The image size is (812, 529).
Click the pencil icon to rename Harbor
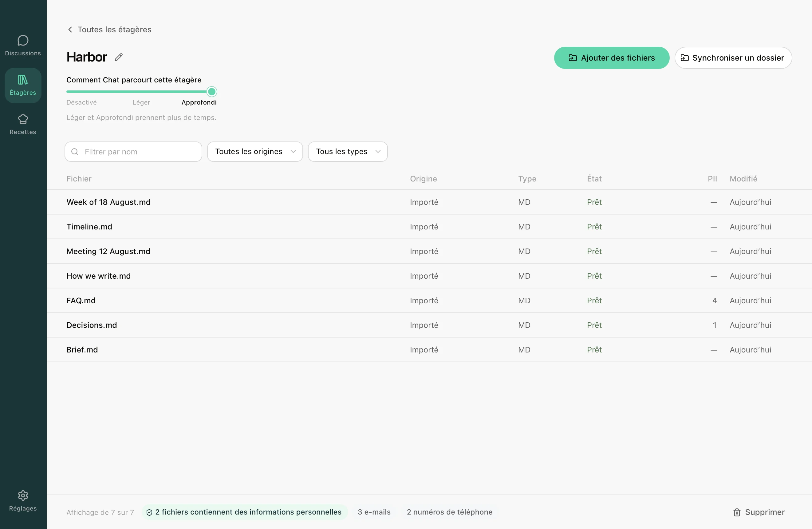pyautogui.click(x=118, y=58)
